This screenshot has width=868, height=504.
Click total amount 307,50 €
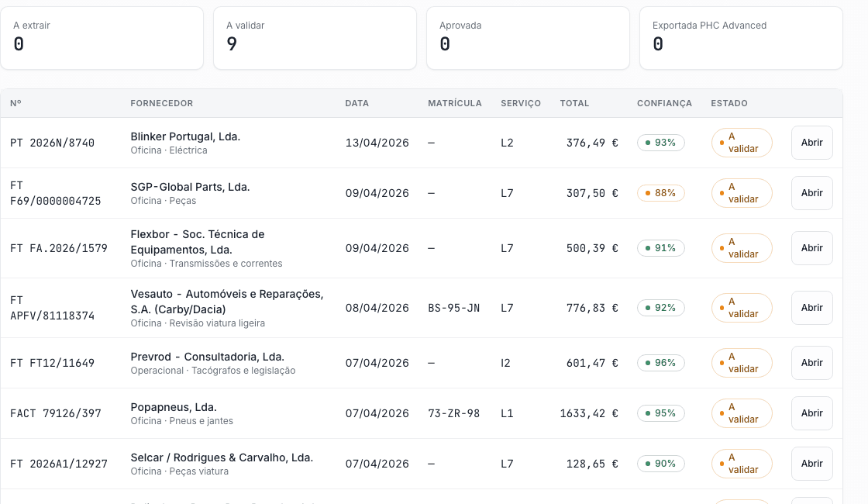click(592, 193)
